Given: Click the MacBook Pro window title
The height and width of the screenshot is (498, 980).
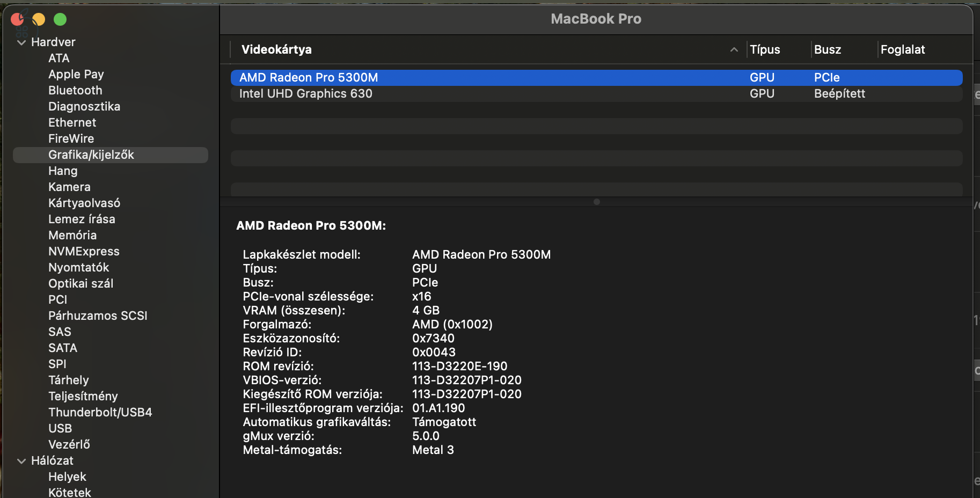Looking at the screenshot, I should click(x=596, y=19).
